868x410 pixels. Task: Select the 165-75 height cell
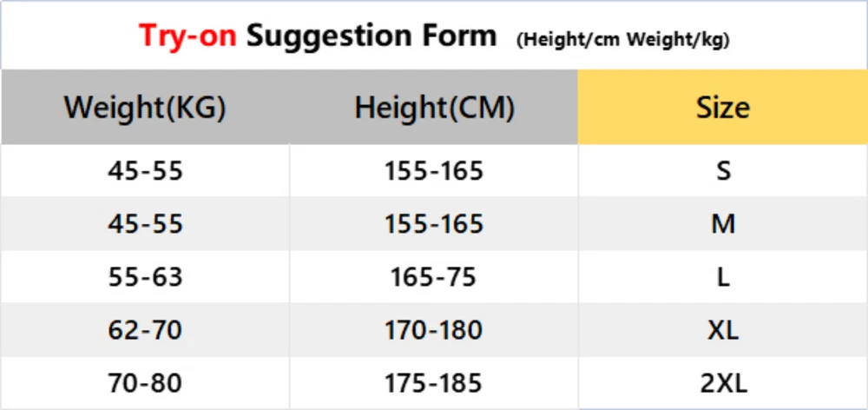pyautogui.click(x=433, y=277)
